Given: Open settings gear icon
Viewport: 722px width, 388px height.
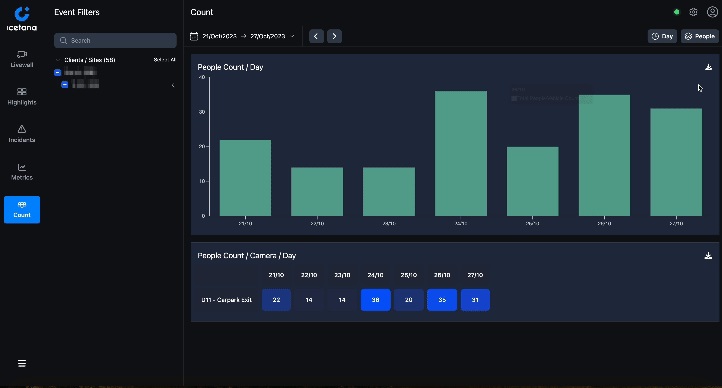Looking at the screenshot, I should point(693,12).
